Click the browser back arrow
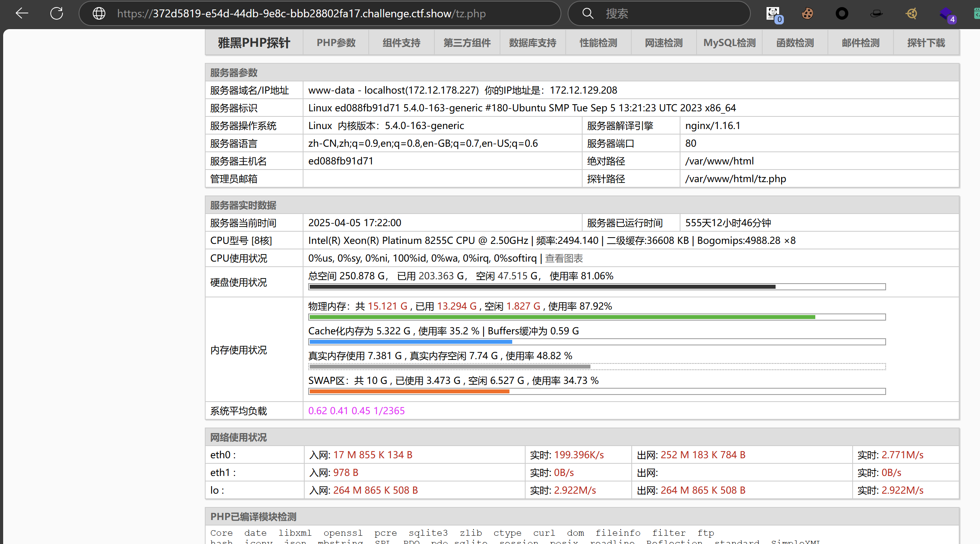Screen dimensions: 980x544 coord(22,13)
